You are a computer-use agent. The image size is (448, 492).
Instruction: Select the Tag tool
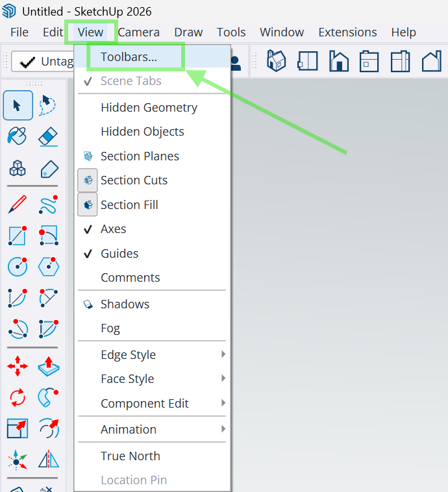49,169
